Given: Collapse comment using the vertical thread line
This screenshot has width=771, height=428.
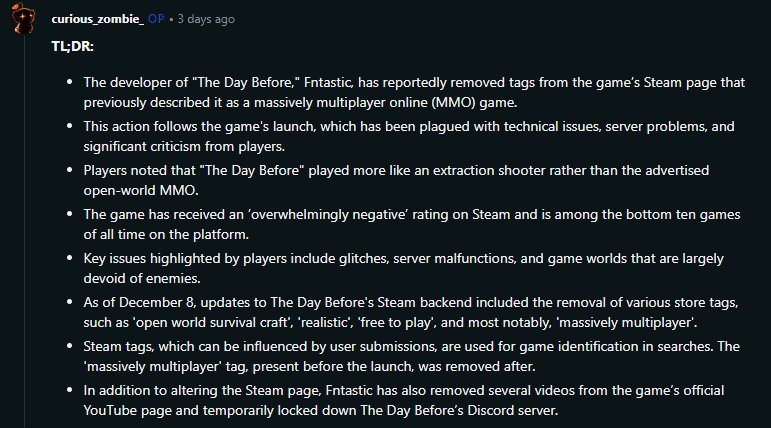Looking at the screenshot, I should pyautogui.click(x=25, y=231).
